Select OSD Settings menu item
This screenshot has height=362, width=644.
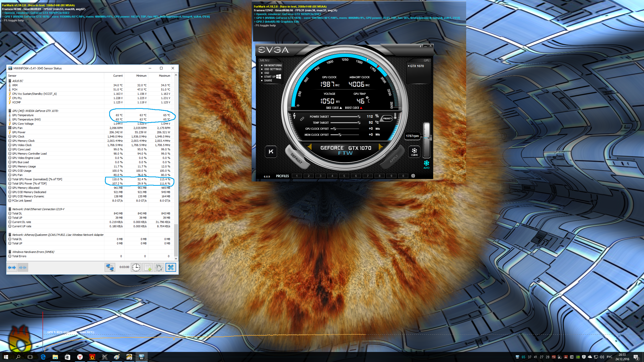[x=272, y=69]
